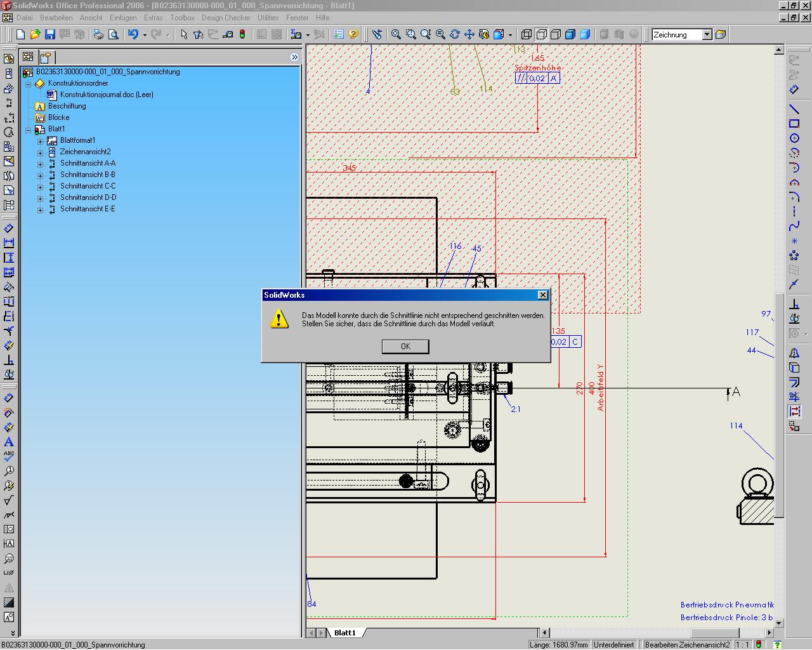This screenshot has width=812, height=650.
Task: Select the Zoom to Fit magnifier icon
Action: 396,34
